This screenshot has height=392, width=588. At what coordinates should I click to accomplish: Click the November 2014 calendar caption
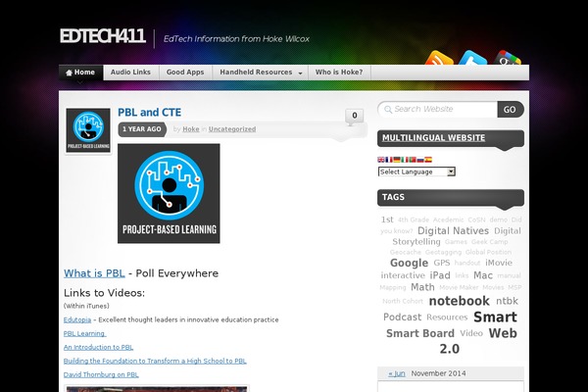pyautogui.click(x=438, y=373)
